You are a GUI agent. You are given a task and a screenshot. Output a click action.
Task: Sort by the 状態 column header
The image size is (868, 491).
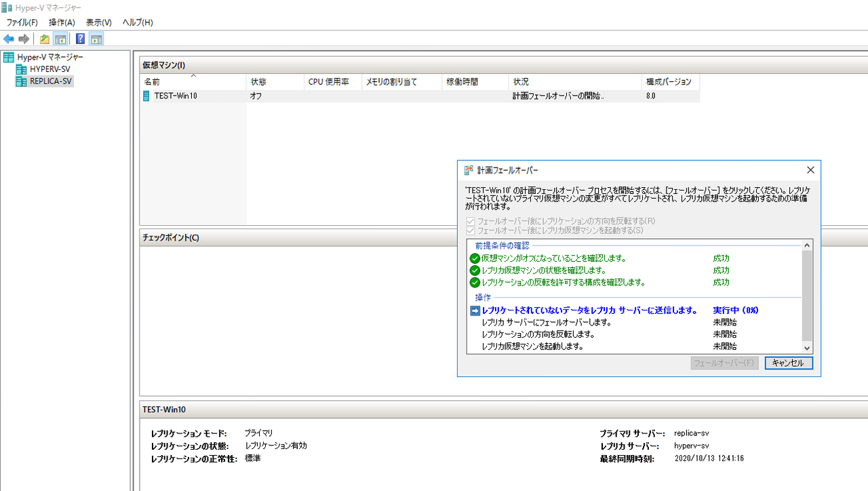click(275, 82)
